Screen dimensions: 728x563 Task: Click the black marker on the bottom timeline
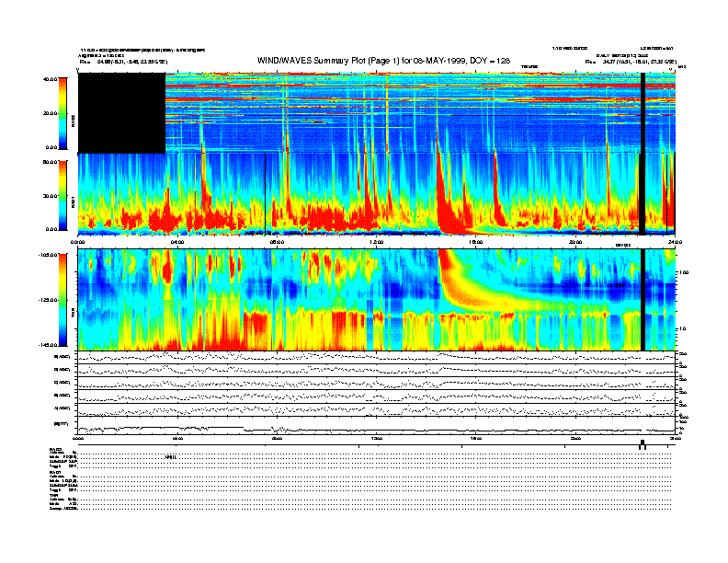click(643, 444)
